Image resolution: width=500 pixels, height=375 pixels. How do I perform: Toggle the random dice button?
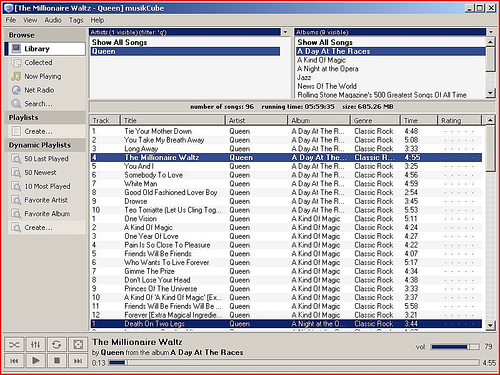(x=78, y=344)
